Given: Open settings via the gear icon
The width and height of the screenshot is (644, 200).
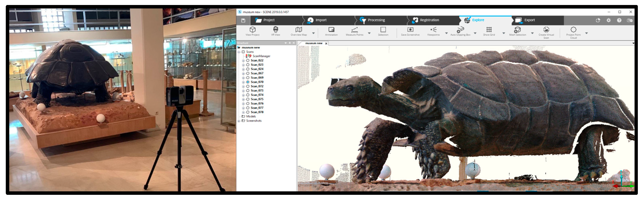Looking at the screenshot, I should pos(609,20).
